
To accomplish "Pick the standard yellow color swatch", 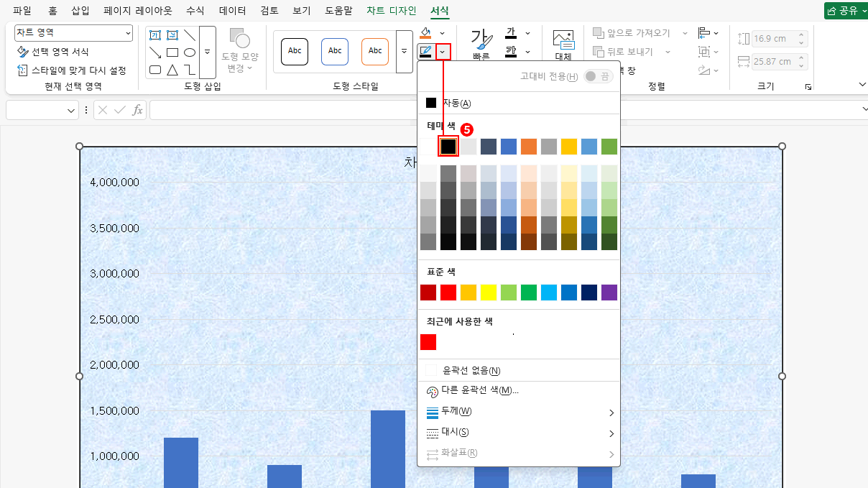I will [489, 293].
